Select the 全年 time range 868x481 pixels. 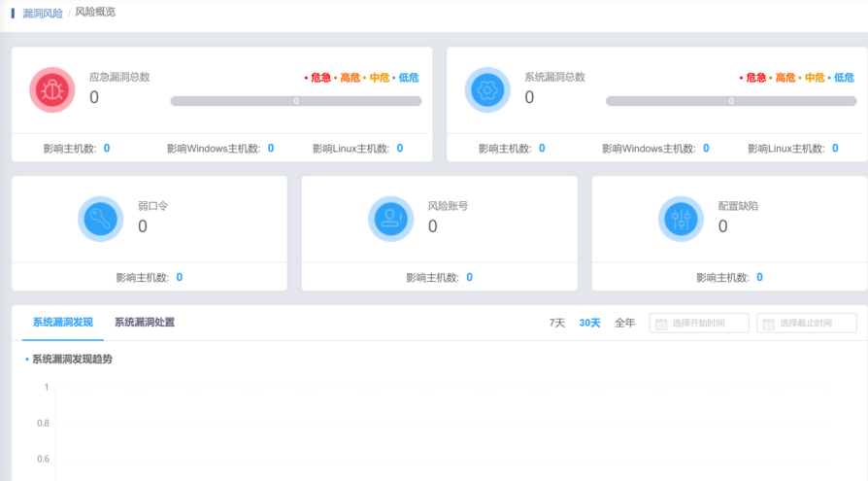624,323
